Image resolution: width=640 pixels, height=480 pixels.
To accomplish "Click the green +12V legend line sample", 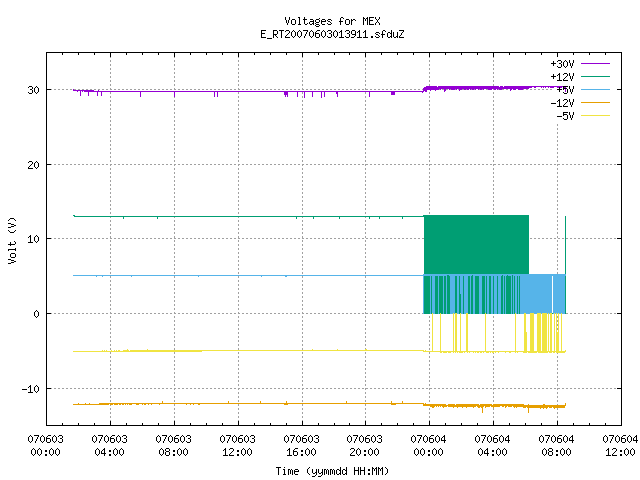I will [595, 76].
